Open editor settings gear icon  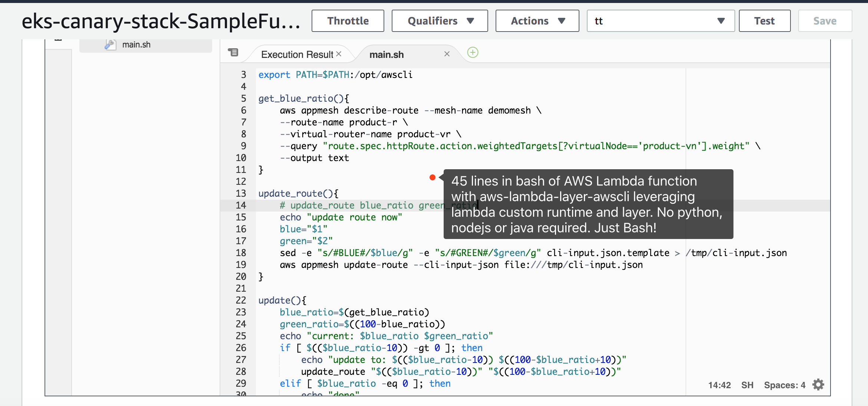click(x=818, y=384)
